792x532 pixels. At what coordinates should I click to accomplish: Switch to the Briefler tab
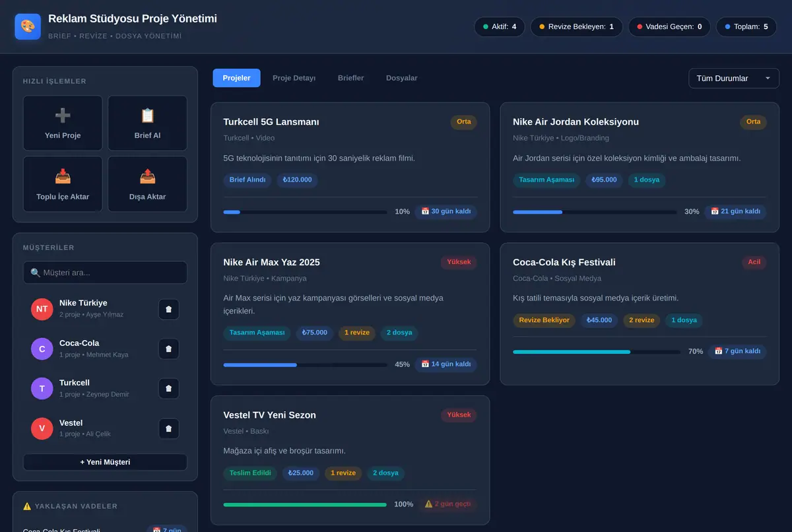point(351,78)
